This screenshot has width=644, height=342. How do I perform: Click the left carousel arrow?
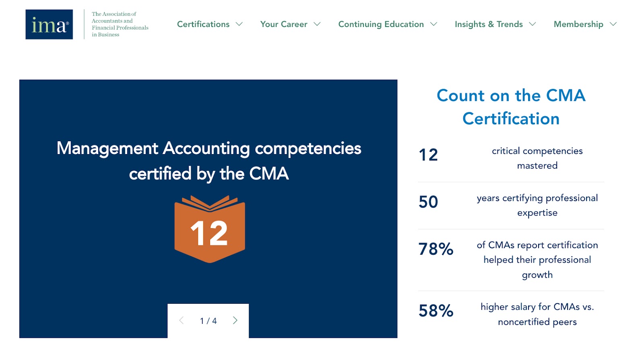[182, 321]
